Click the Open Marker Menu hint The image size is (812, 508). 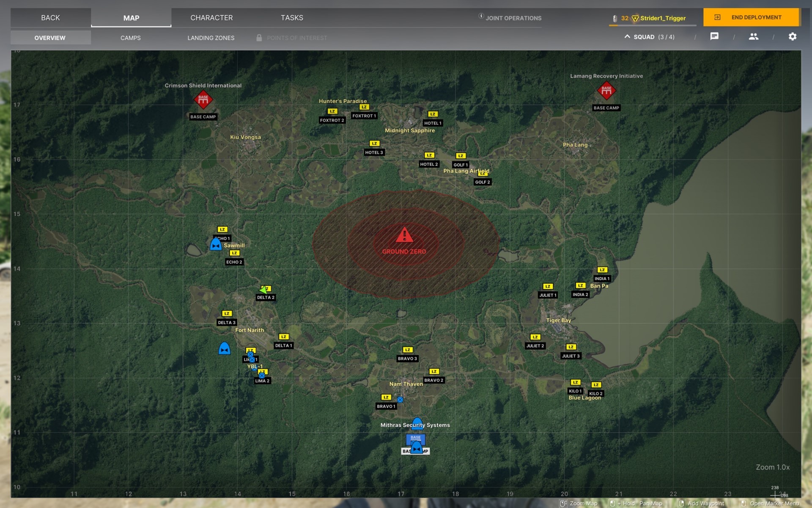(771, 503)
